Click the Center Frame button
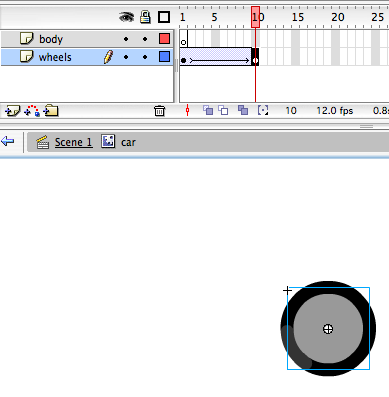 pos(188,110)
